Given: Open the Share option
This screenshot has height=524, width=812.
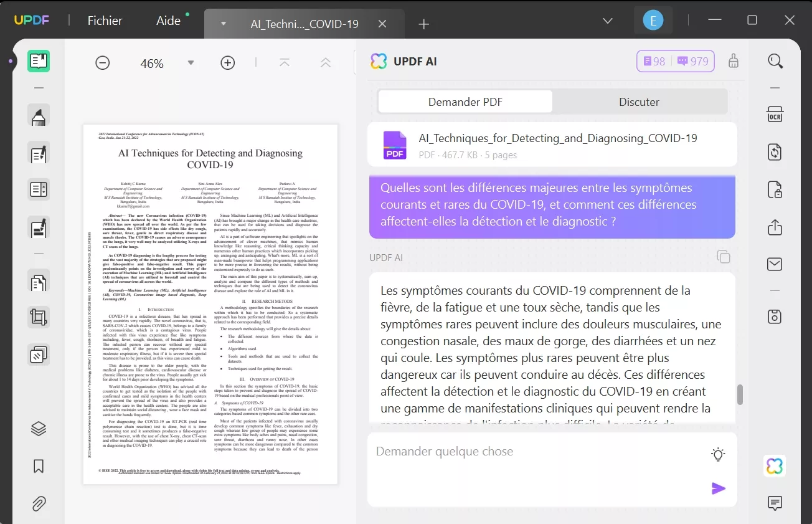Looking at the screenshot, I should (x=775, y=227).
